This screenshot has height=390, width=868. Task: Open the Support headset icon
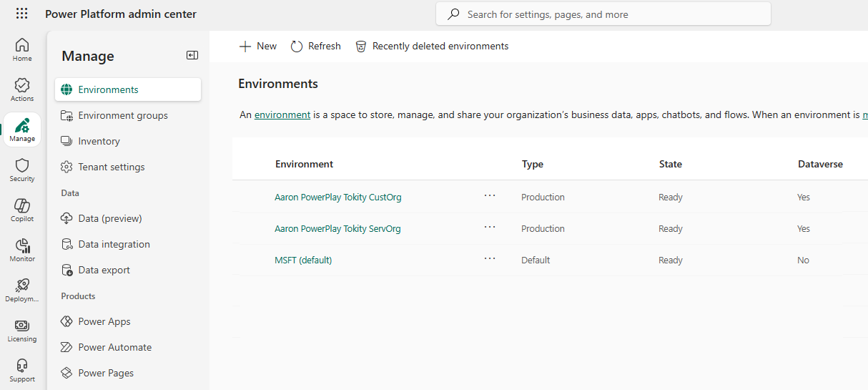(x=22, y=370)
